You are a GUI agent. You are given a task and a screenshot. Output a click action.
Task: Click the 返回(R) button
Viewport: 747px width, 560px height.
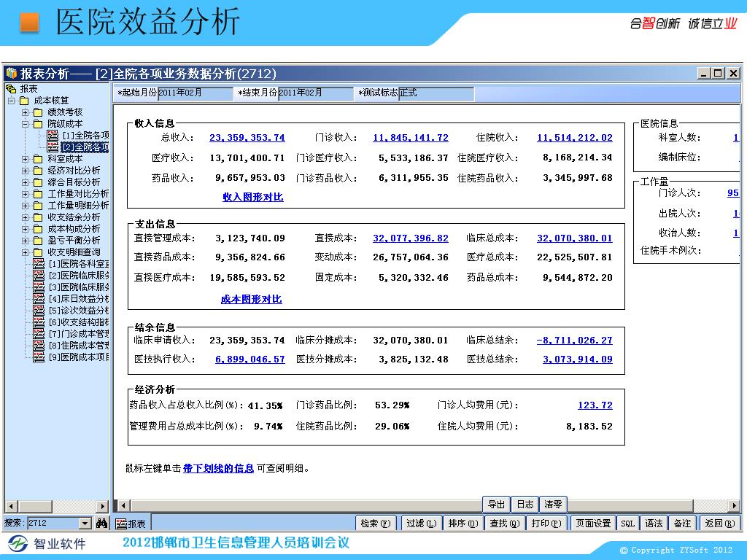719,524
